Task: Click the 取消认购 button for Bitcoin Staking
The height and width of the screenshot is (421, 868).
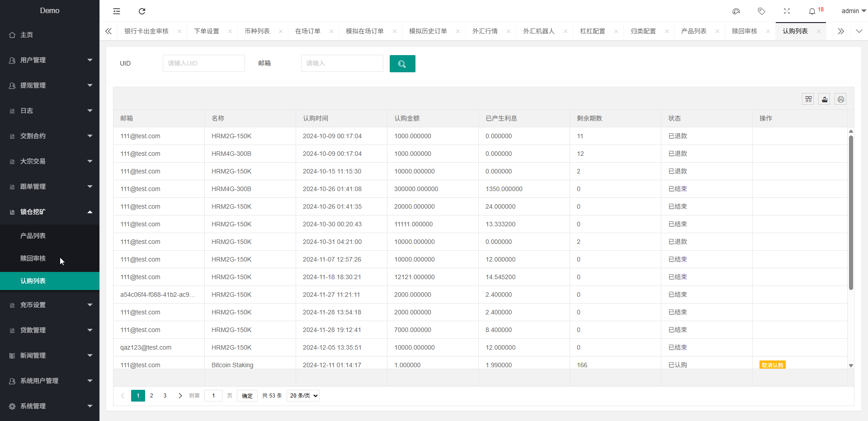Action: [x=772, y=365]
